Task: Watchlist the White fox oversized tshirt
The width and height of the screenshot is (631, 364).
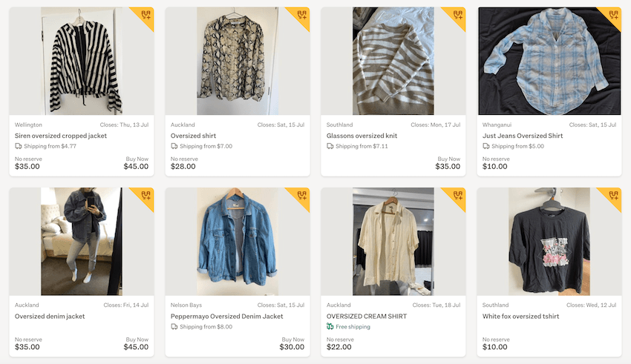Action: click(613, 196)
